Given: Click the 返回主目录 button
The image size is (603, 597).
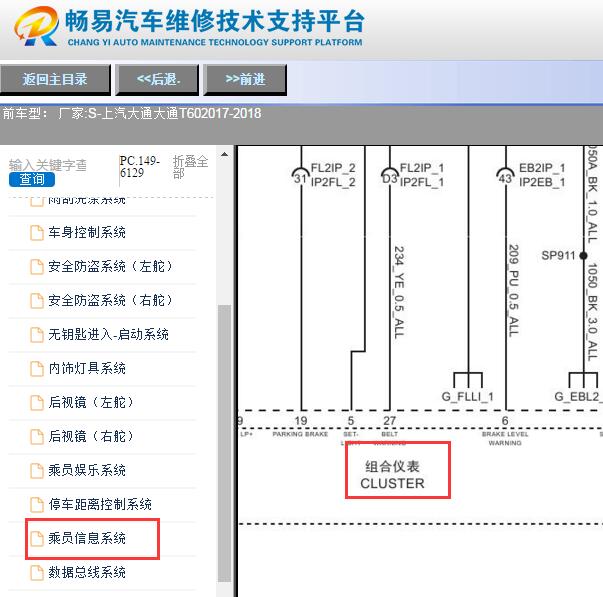Looking at the screenshot, I should coord(55,80).
